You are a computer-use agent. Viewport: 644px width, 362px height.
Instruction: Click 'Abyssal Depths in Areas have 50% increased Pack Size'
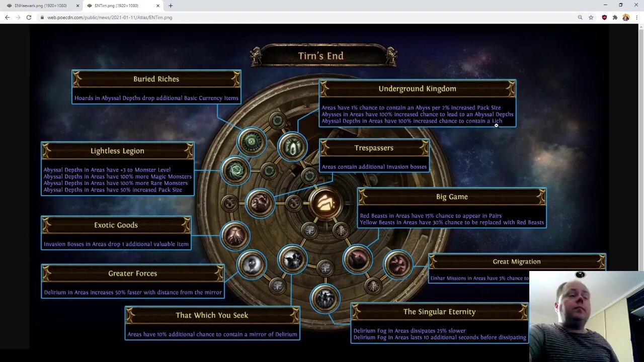coord(113,190)
